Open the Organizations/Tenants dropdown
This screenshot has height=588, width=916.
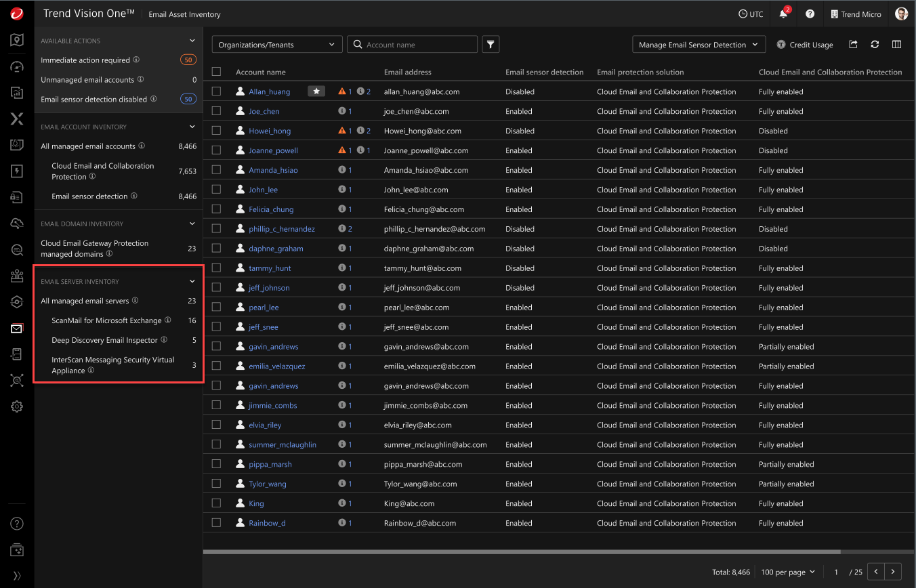click(276, 44)
